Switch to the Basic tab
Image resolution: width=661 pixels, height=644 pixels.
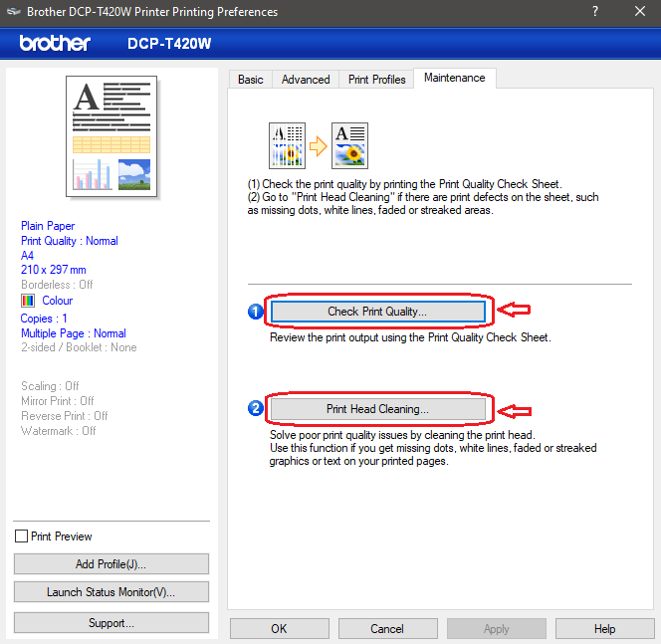pyautogui.click(x=251, y=80)
